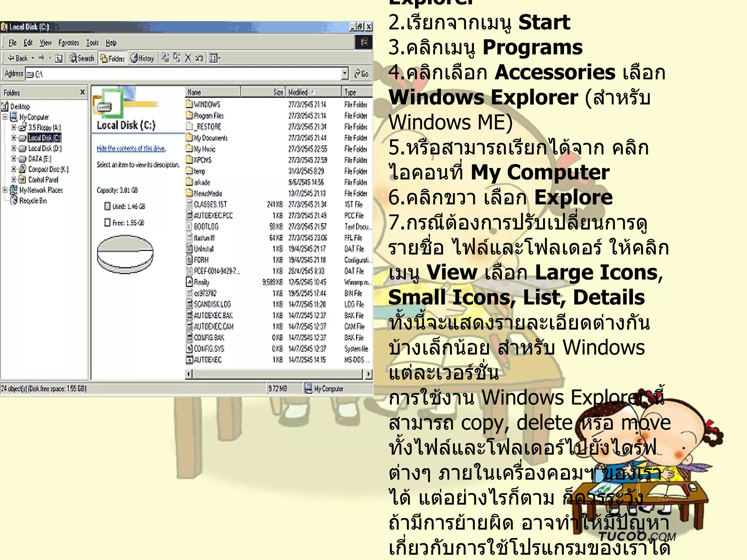Expand the DATA (E:) tree node
The image size is (747, 560).
tap(14, 159)
